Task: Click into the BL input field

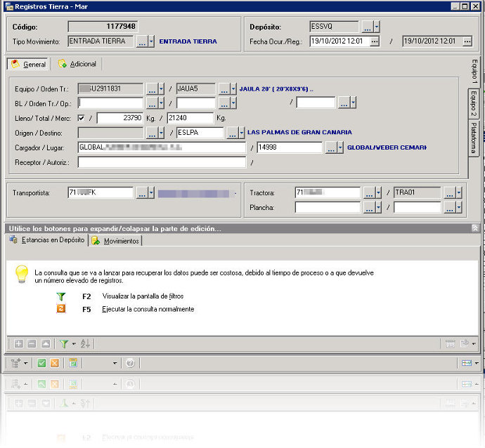Action: [111, 103]
